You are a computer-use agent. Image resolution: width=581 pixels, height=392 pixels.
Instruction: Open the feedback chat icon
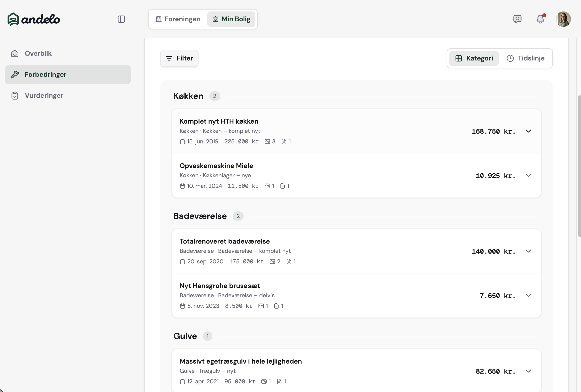(x=517, y=19)
